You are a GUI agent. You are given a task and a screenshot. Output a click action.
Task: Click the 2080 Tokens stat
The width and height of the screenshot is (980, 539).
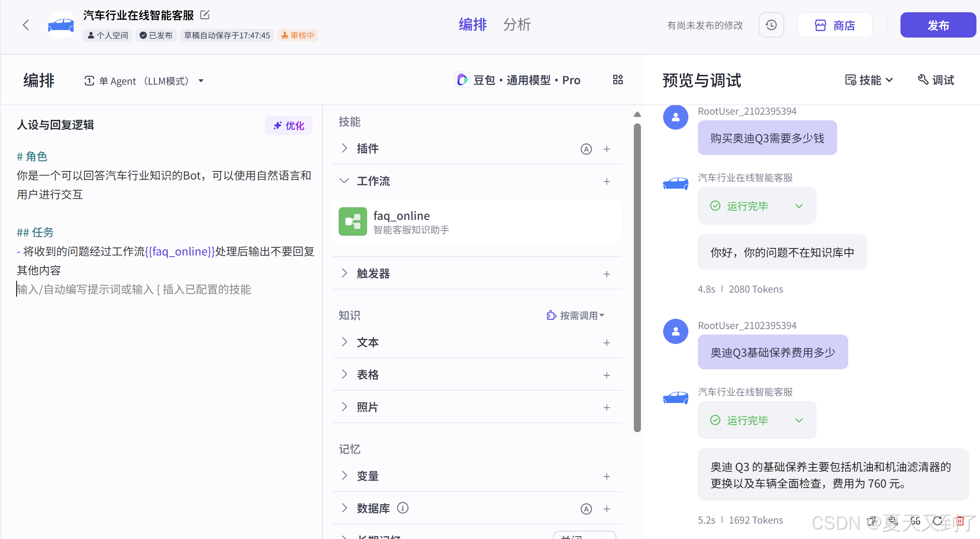[756, 289]
